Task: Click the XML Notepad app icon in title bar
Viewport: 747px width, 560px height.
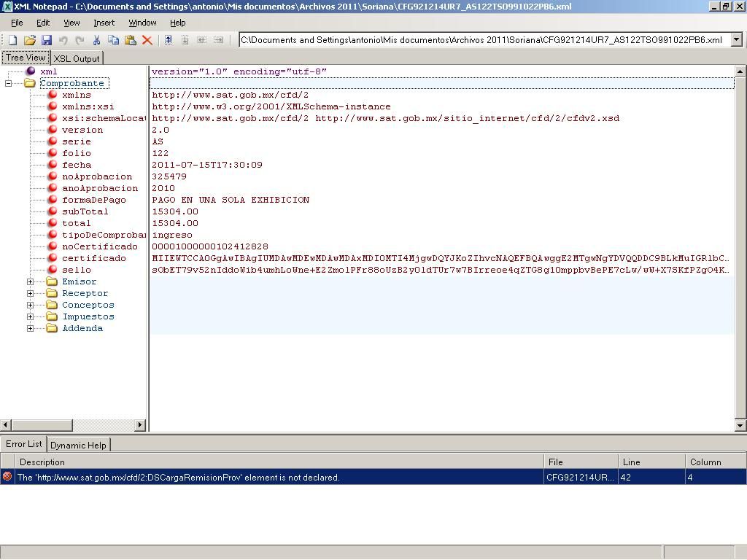Action: tap(7, 6)
